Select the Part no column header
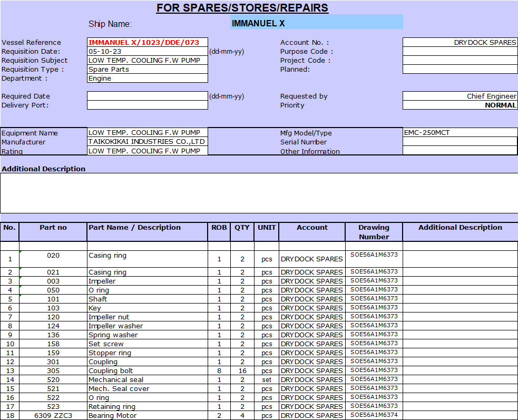Screen dimensions: 518x420 click(53, 232)
